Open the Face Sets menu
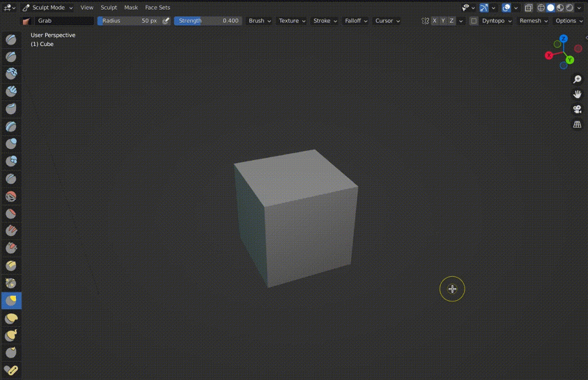This screenshot has width=588, height=380. pyautogui.click(x=157, y=7)
